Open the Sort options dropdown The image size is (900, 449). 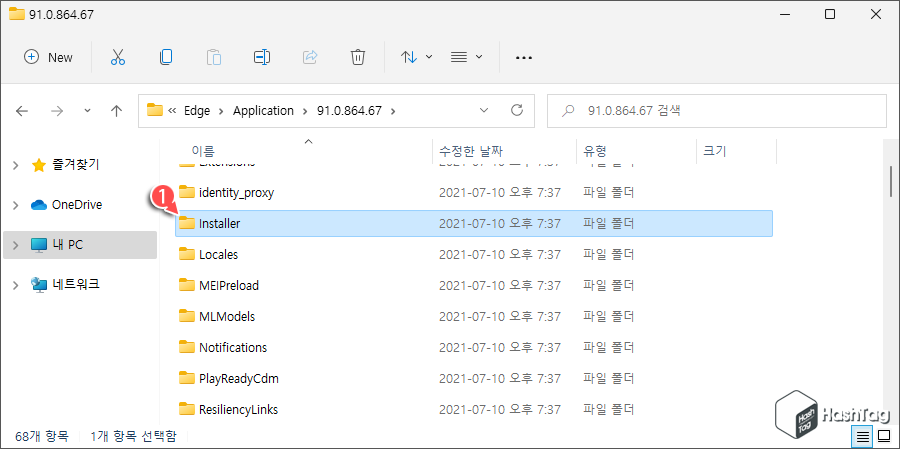[416, 57]
